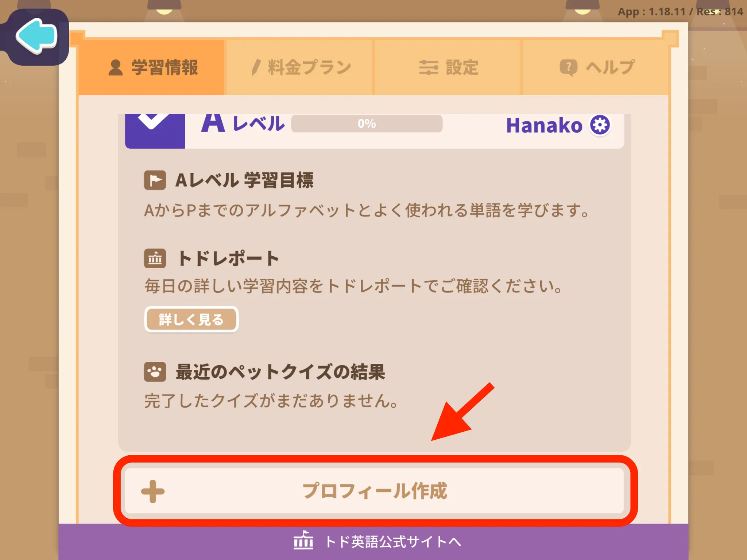
Task: Tap the Aレベル 学習目標 heading
Action: 244,180
